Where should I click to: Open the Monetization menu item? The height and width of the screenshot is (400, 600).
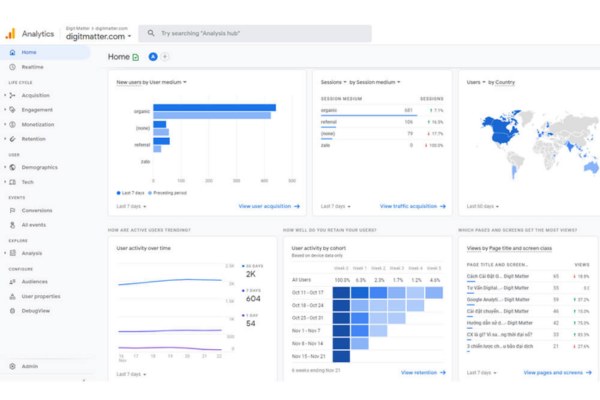tap(38, 124)
